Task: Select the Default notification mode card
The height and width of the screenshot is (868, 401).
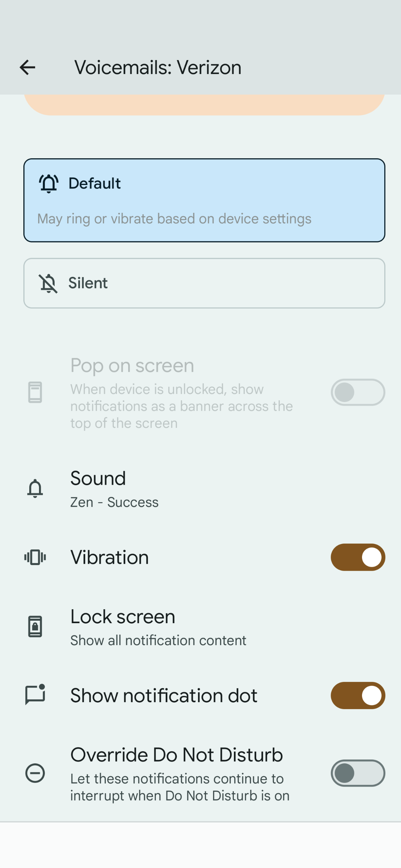Action: [204, 200]
